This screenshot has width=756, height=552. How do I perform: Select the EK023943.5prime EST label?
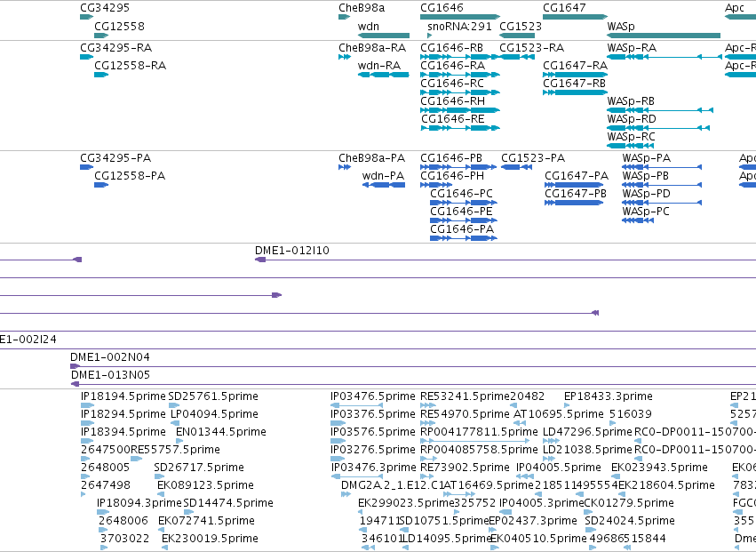point(659,468)
